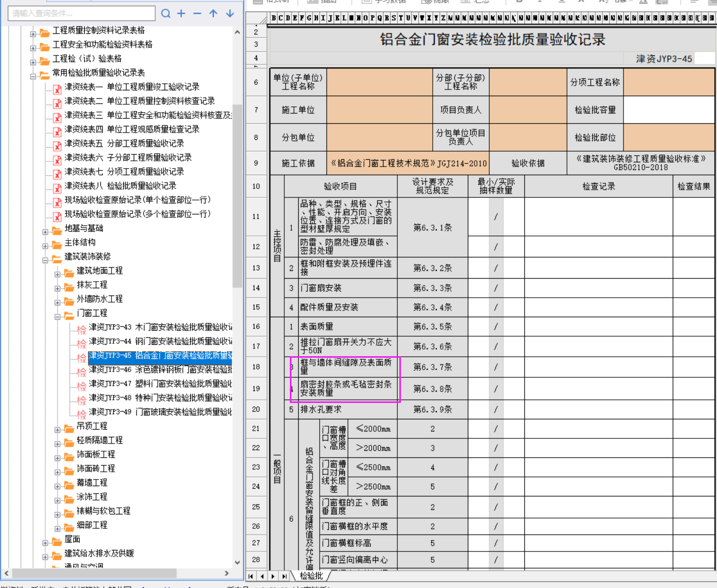Focus the query condition search box
Image resolution: width=717 pixels, height=588 pixels.
tap(82, 13)
